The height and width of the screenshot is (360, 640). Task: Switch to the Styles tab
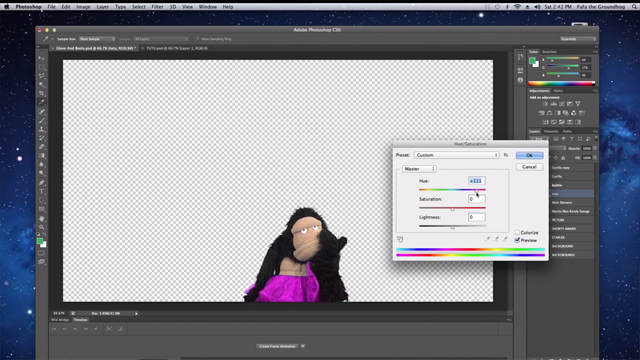click(558, 91)
